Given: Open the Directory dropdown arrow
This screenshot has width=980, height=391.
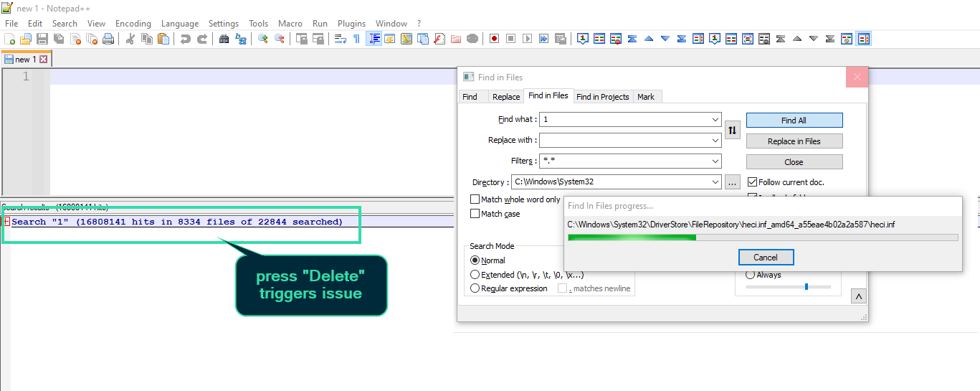Looking at the screenshot, I should coord(715,182).
